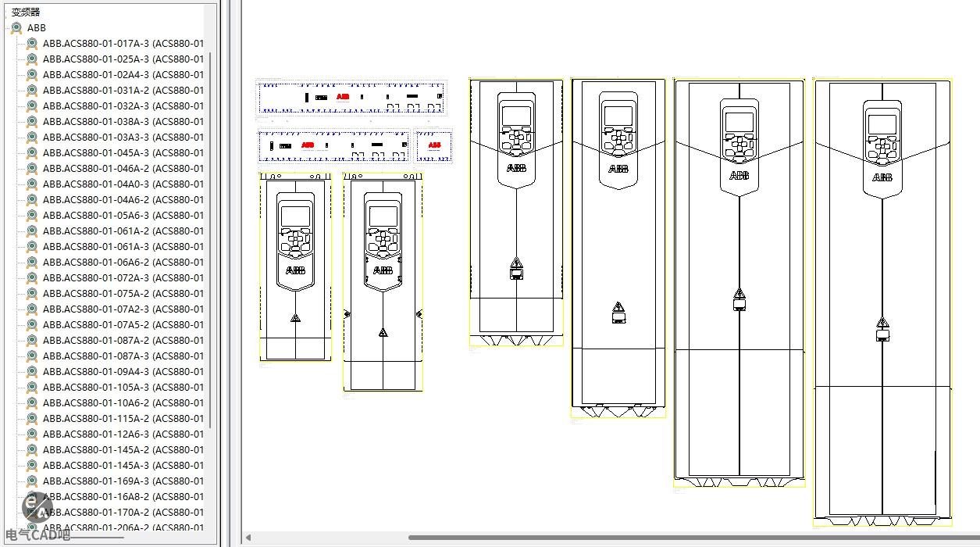Choose the ABB.ACS880-01-10A6-2 entry

(123, 402)
